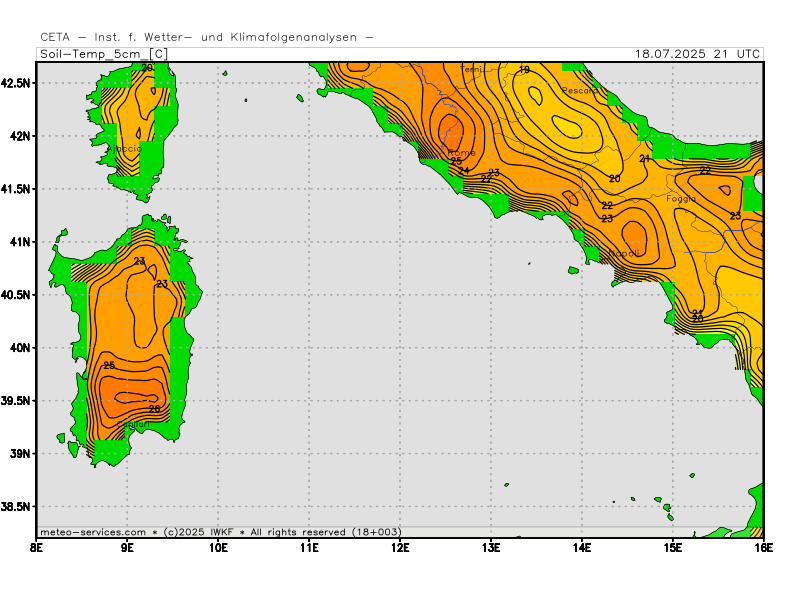Click the 16E longitude label
This screenshot has height=600, width=800.
pyautogui.click(x=763, y=548)
